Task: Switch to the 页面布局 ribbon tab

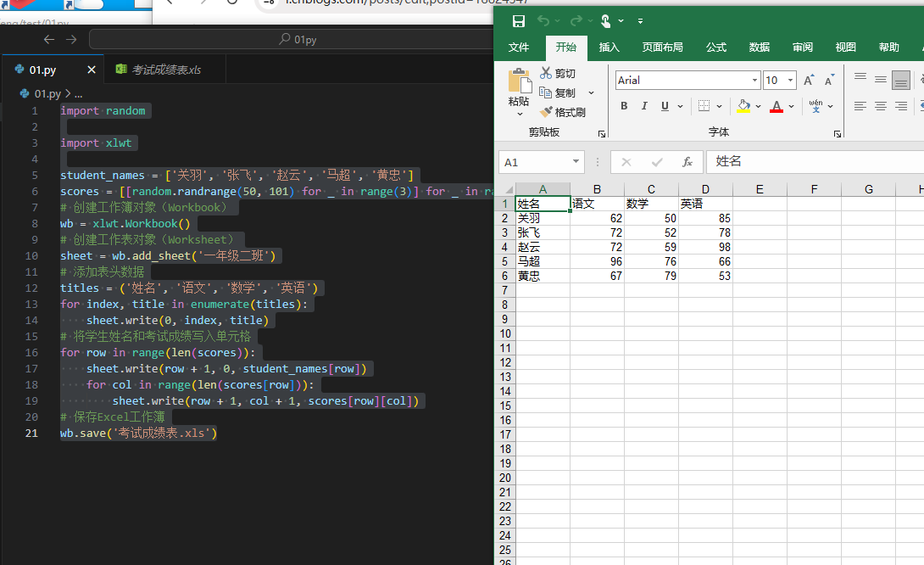Action: [x=662, y=48]
